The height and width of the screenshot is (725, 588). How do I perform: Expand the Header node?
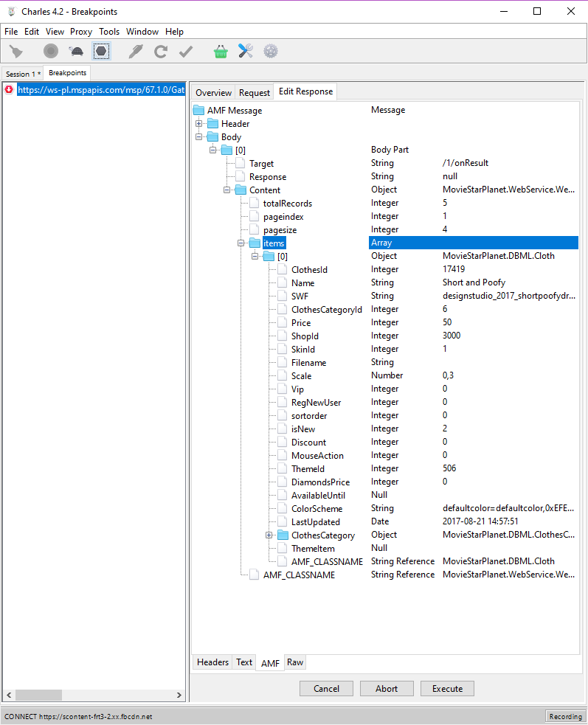[x=199, y=123]
